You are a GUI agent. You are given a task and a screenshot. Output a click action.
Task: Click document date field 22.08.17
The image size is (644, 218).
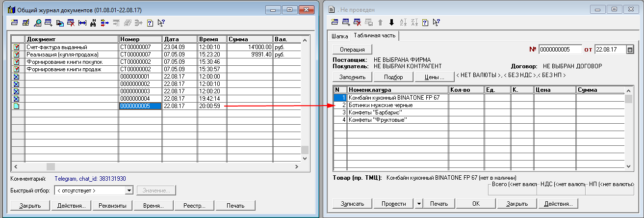(x=610, y=49)
